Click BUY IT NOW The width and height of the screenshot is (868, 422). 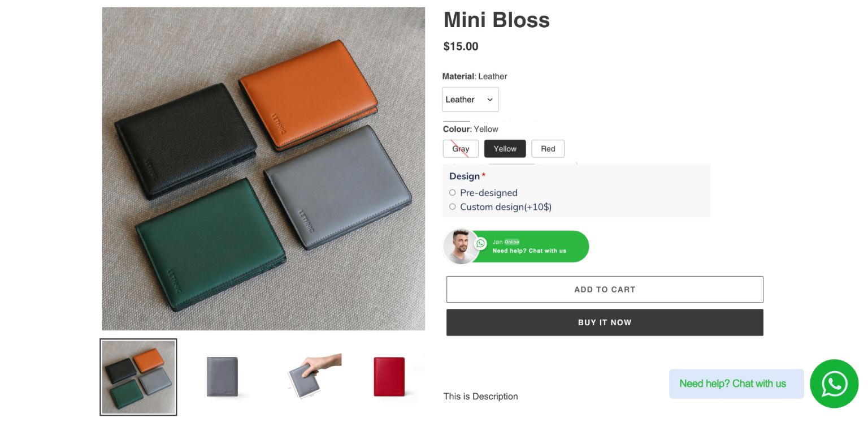605,322
